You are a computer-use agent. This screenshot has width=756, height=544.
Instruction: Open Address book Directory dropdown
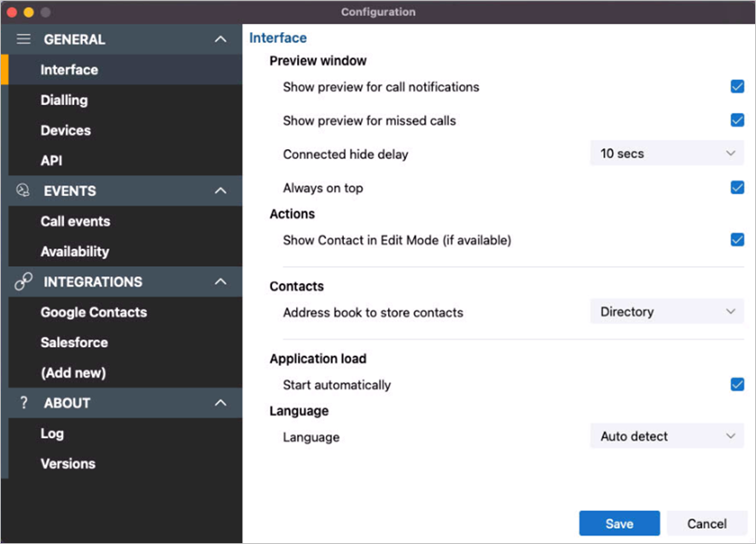tap(666, 312)
